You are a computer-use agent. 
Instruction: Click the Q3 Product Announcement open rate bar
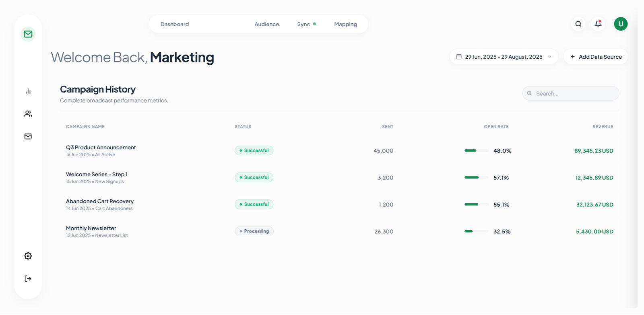coord(477,150)
